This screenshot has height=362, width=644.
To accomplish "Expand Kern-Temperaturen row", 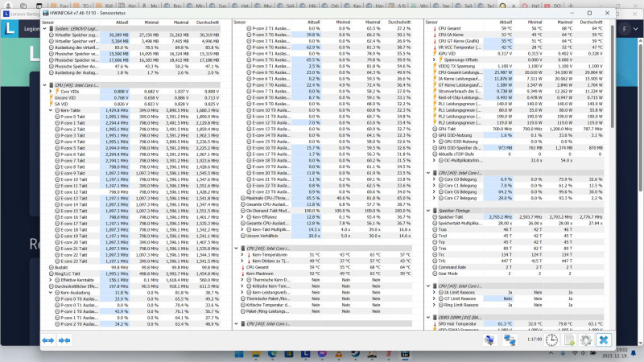I will coord(242,255).
